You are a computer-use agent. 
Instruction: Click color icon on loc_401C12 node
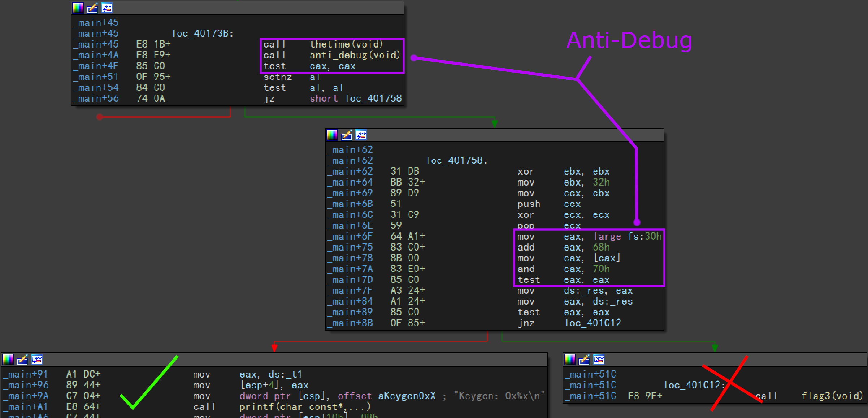tap(570, 360)
